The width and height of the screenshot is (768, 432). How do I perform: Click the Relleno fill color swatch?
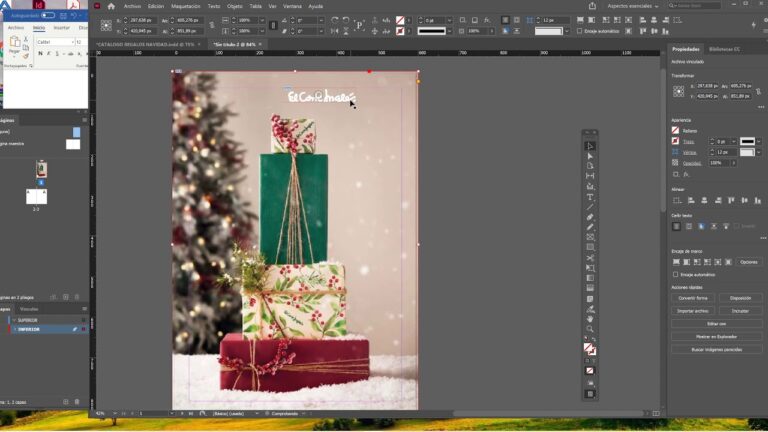[676, 130]
